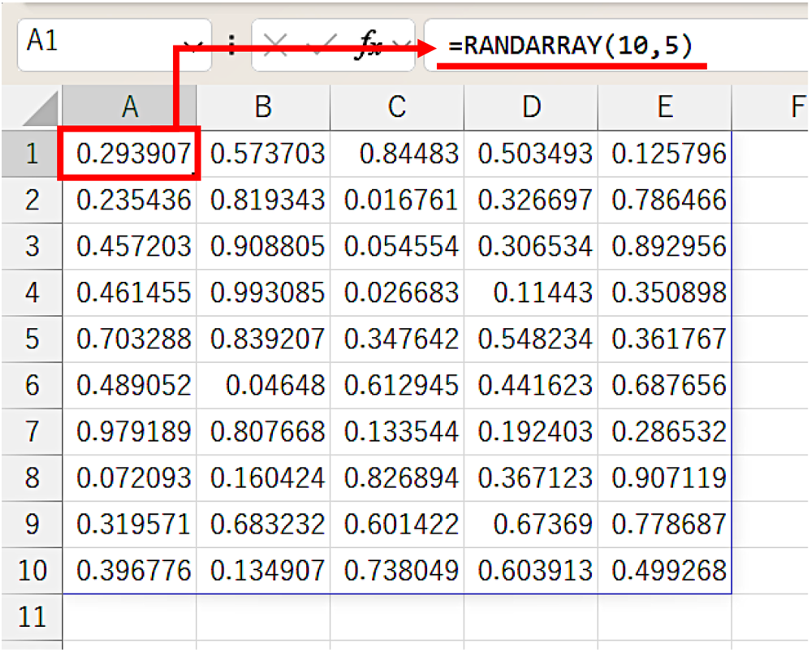Click cell E8 containing 0.907119
This screenshot has height=652, width=812.
[664, 477]
